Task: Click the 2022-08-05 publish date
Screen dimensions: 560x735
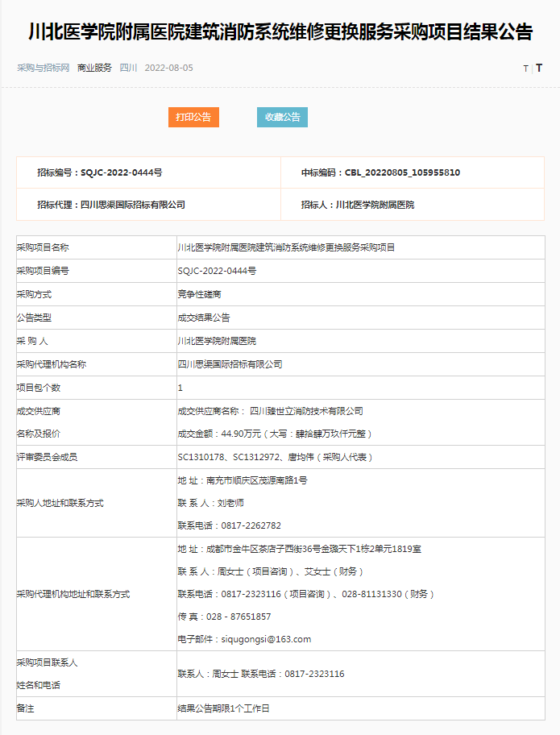Action: [x=168, y=68]
